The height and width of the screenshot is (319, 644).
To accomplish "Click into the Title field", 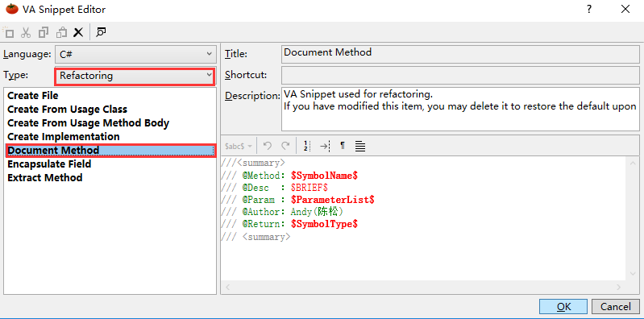I will tap(460, 53).
